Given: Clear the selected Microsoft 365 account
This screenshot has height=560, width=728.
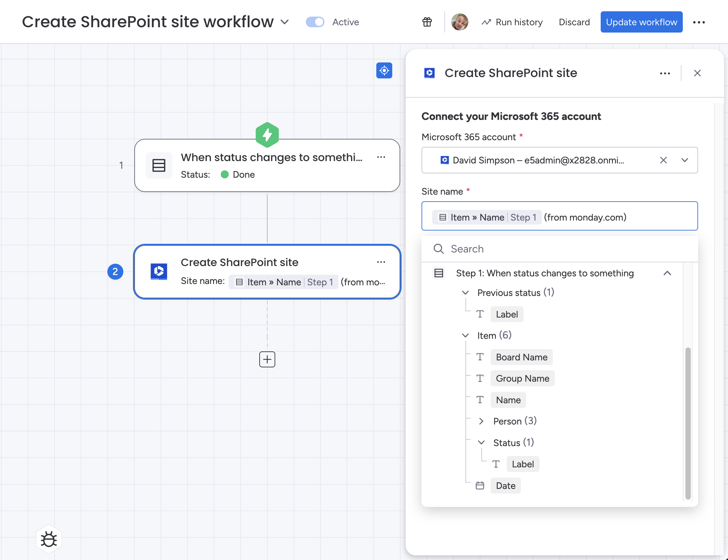Looking at the screenshot, I should 663,160.
